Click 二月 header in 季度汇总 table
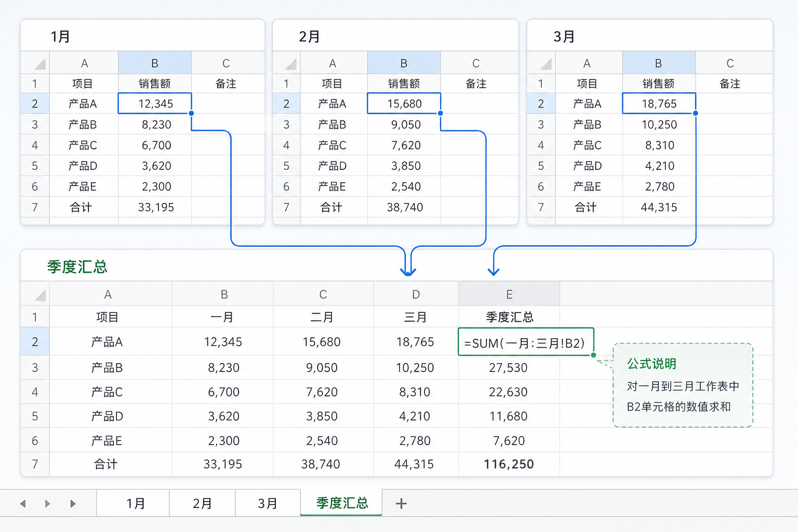The width and height of the screenshot is (798, 532). 323,317
